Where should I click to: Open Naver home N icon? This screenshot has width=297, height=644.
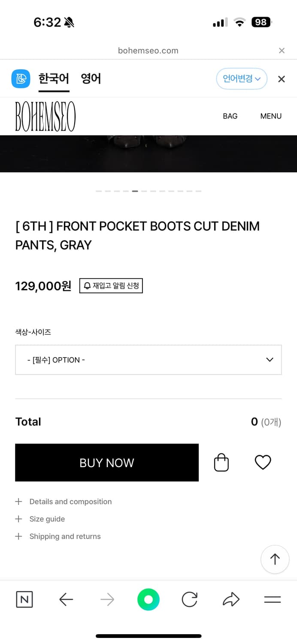[24, 599]
